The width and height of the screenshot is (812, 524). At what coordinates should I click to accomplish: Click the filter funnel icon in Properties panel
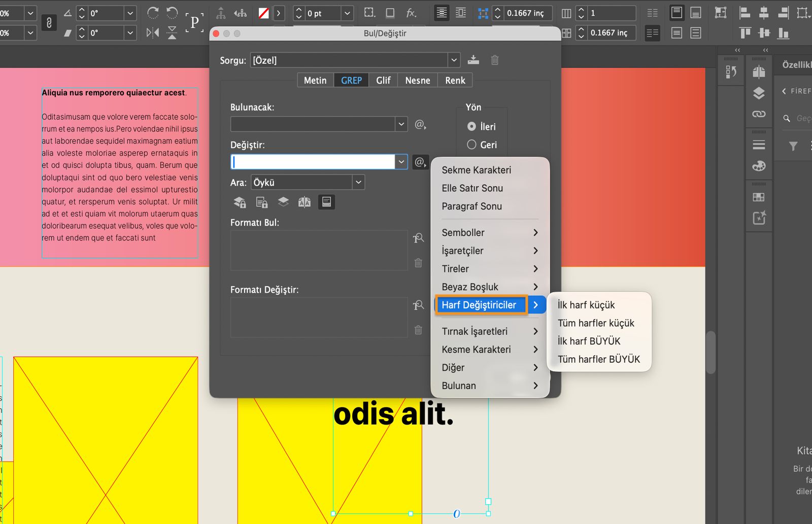[x=793, y=146]
